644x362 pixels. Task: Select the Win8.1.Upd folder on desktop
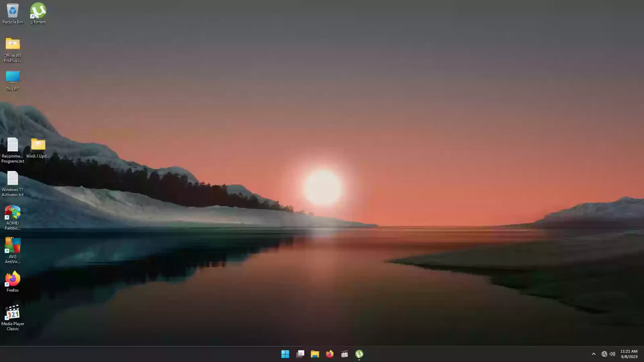coord(38,148)
